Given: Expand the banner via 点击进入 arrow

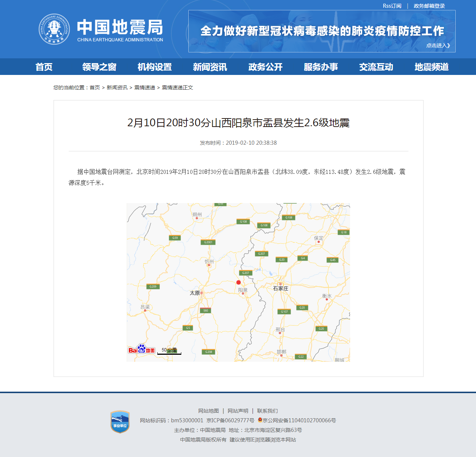Looking at the screenshot, I should point(437,45).
